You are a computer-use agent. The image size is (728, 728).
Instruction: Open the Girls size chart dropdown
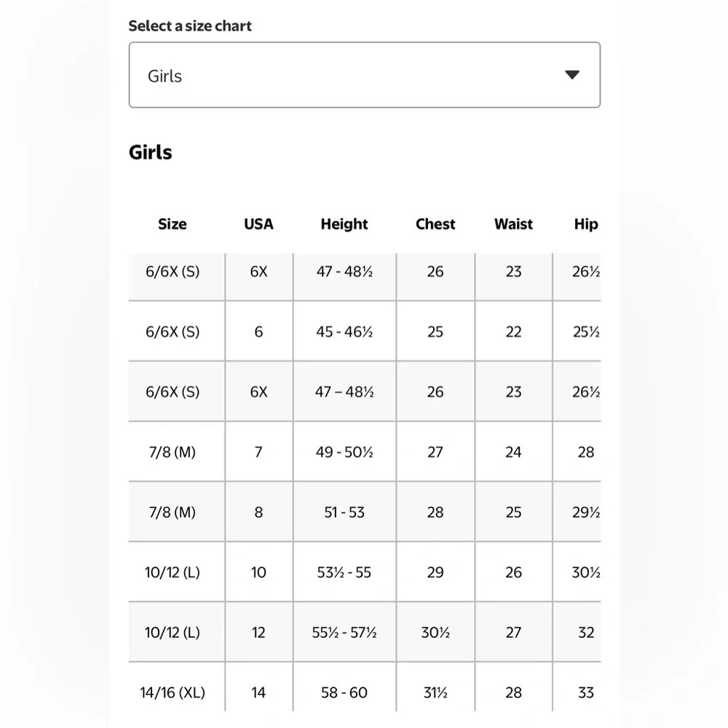(x=365, y=75)
